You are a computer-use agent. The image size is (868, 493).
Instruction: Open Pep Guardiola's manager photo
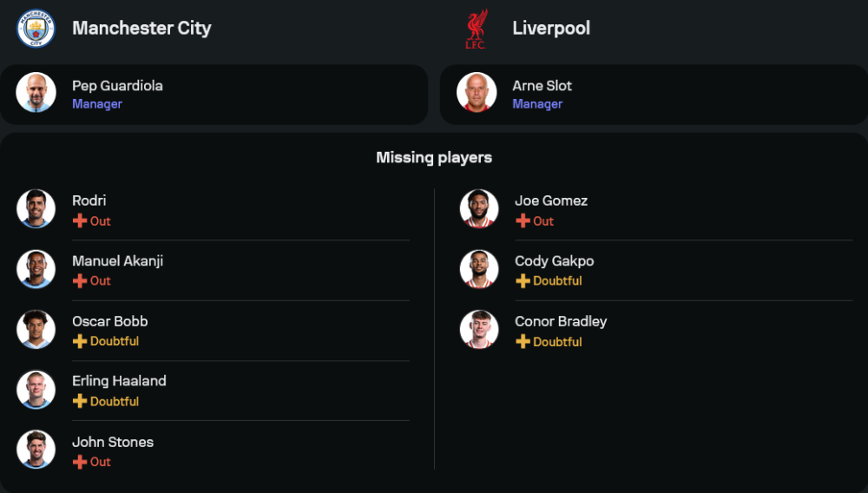[36, 92]
